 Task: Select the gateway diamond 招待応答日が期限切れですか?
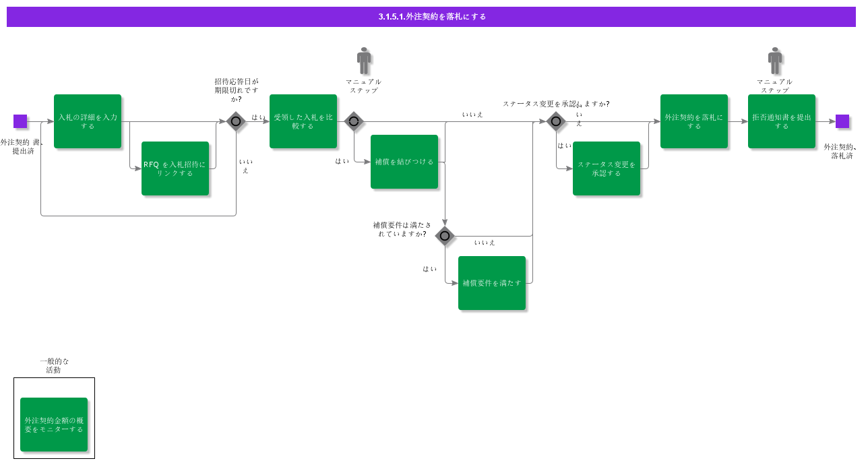[x=236, y=121]
